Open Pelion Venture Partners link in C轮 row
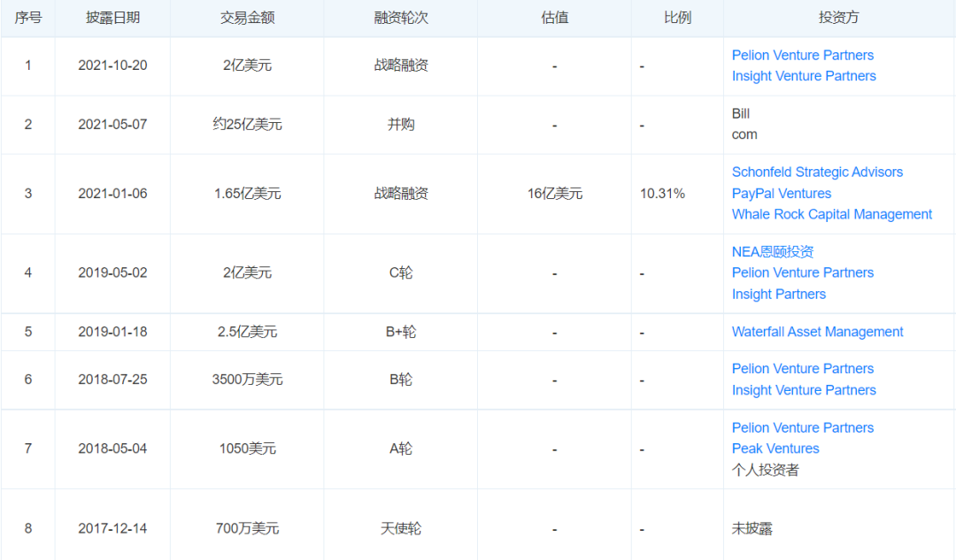This screenshot has height=560, width=956. pos(802,273)
